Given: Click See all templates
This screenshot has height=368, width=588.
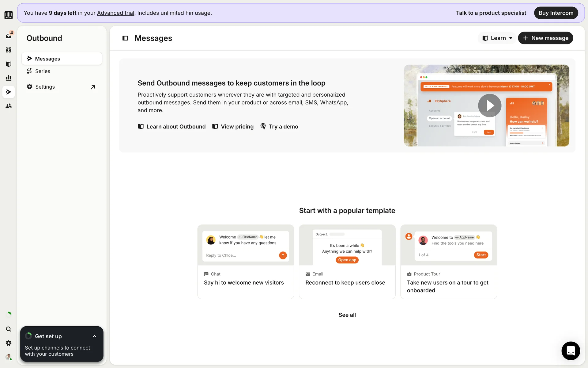Looking at the screenshot, I should pyautogui.click(x=347, y=315).
